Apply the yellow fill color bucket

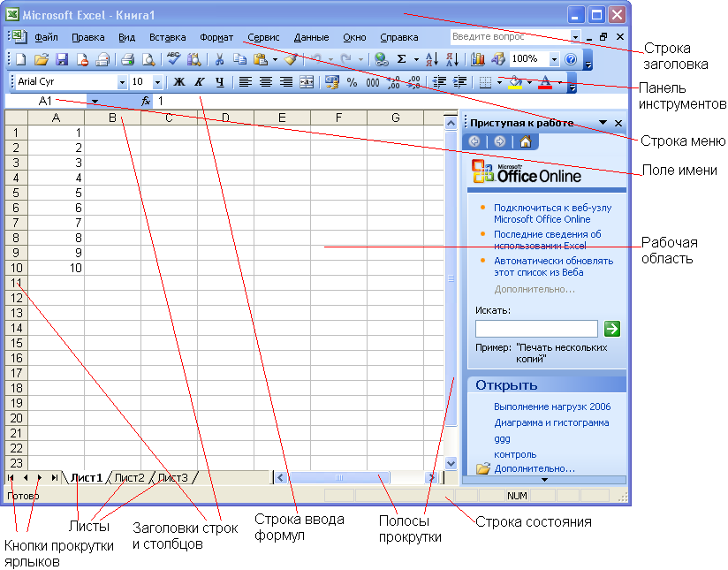[x=515, y=83]
